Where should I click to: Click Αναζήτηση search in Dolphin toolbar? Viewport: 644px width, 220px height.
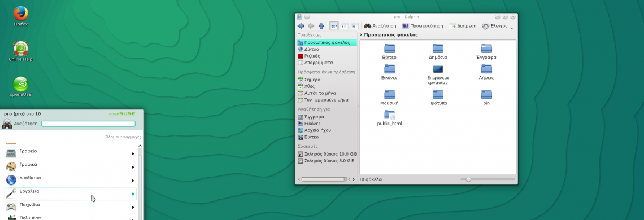pyautogui.click(x=380, y=26)
